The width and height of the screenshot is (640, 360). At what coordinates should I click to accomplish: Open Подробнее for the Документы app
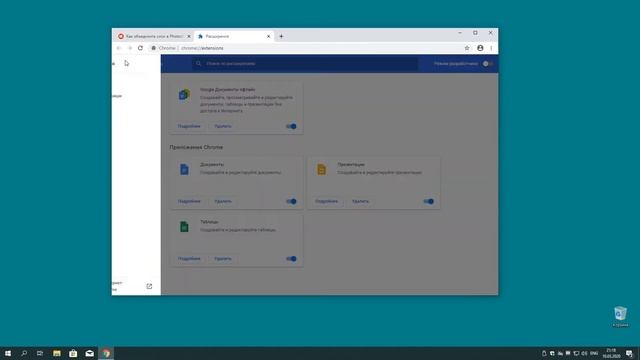point(189,202)
